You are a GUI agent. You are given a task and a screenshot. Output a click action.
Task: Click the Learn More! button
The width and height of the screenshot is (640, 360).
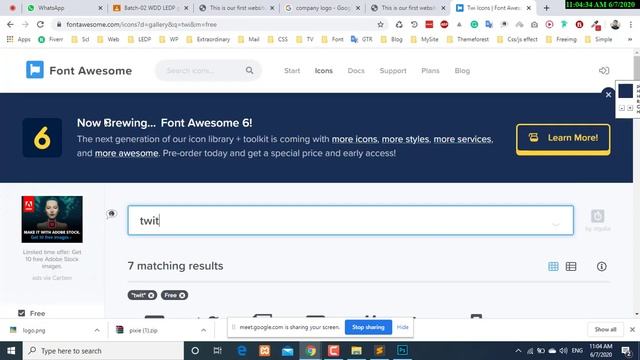563,139
